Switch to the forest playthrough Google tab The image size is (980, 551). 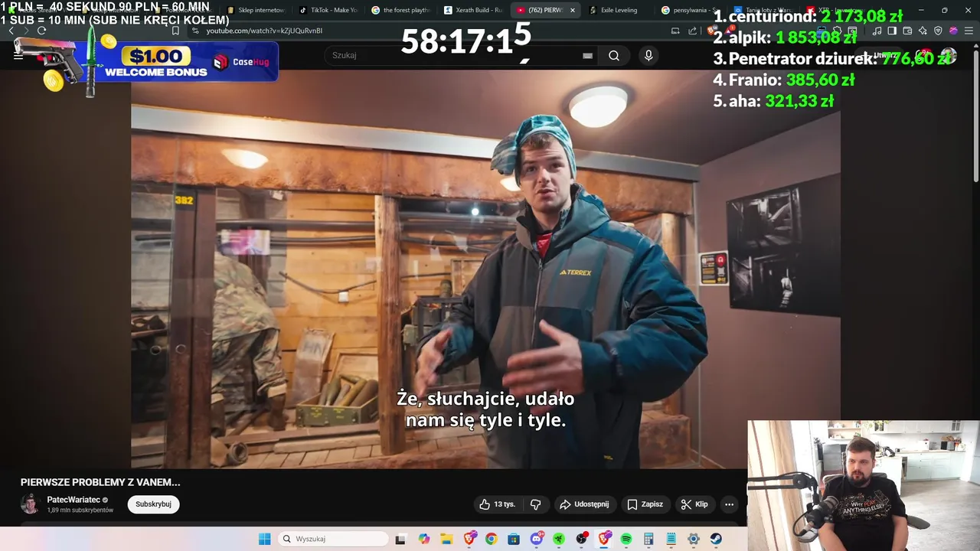[401, 10]
